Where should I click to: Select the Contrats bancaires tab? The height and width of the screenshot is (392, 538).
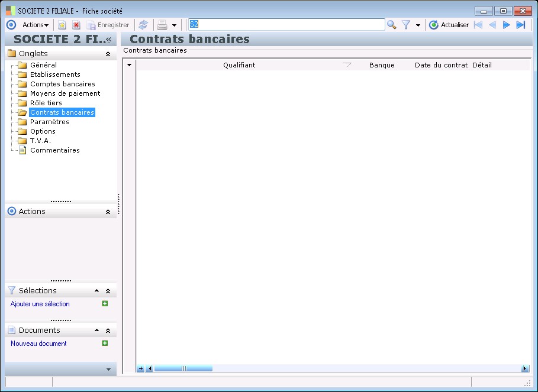point(62,112)
